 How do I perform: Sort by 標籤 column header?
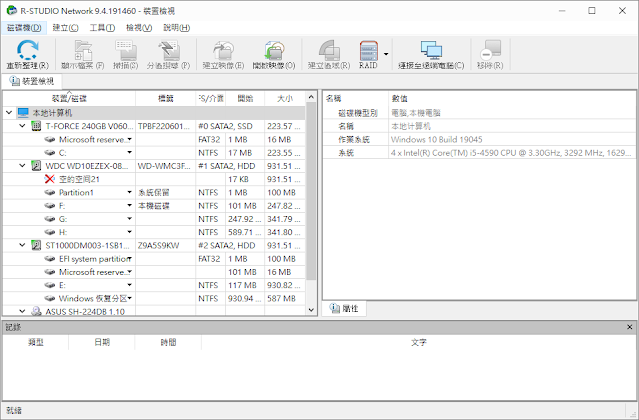[x=165, y=98]
